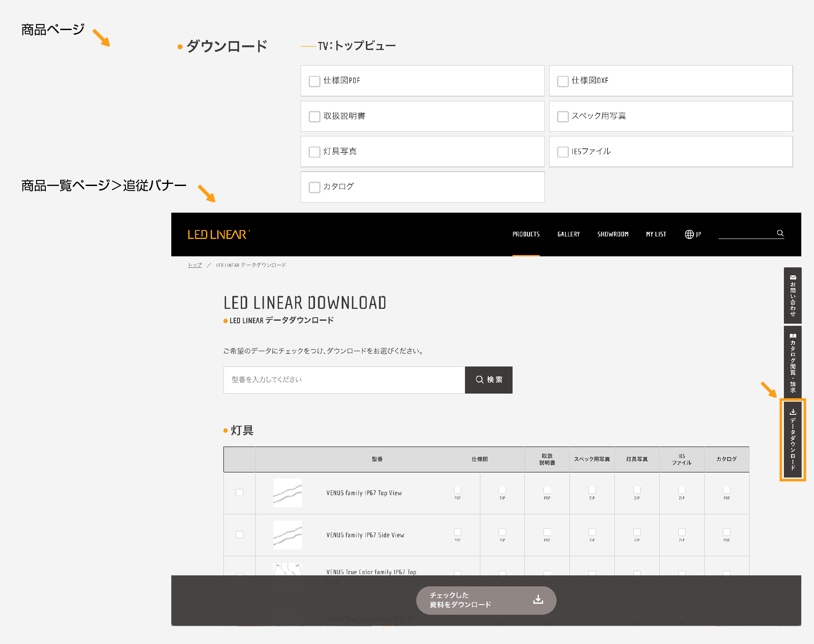Screen dimensions: 814x644
Task: Open the お問い合わせ side banner
Action: (x=793, y=295)
